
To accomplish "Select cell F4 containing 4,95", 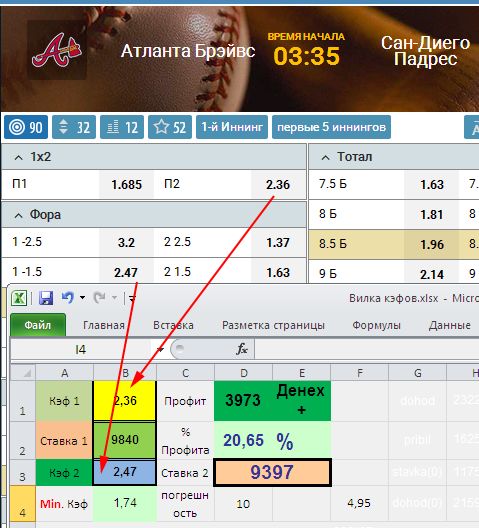I will [360, 503].
